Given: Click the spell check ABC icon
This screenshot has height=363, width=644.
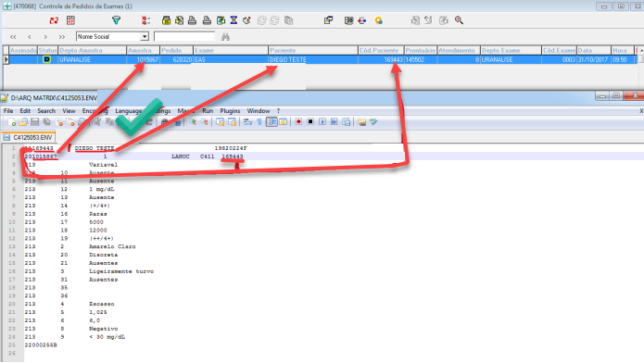Looking at the screenshot, I should point(373,122).
